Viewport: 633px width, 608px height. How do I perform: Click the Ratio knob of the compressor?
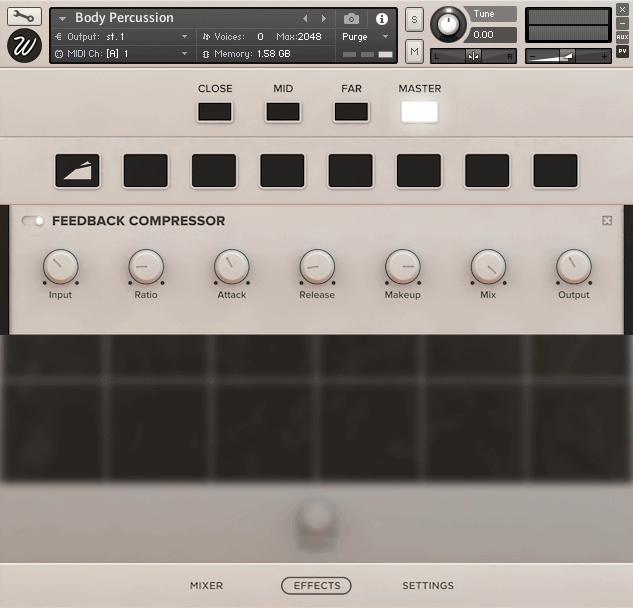pyautogui.click(x=146, y=267)
